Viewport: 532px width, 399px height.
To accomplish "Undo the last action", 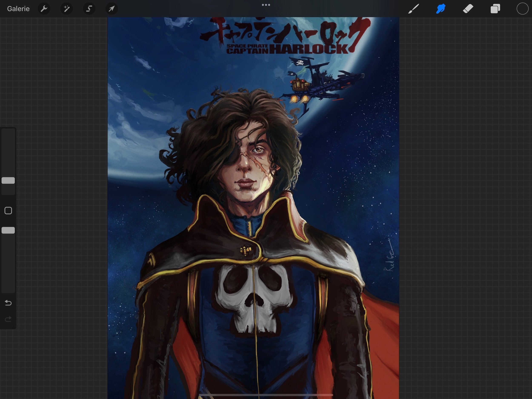I will (8, 303).
